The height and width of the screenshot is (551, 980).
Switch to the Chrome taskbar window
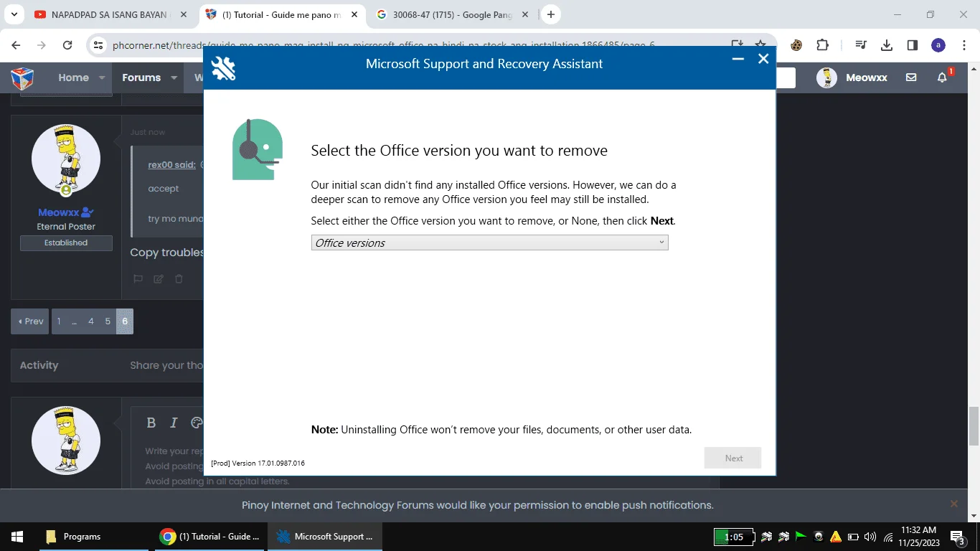pos(209,537)
